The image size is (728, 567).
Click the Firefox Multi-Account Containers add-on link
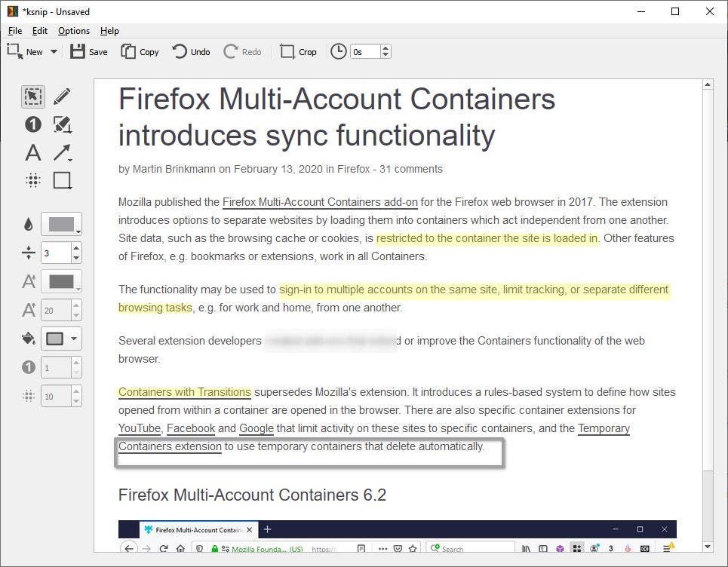320,202
